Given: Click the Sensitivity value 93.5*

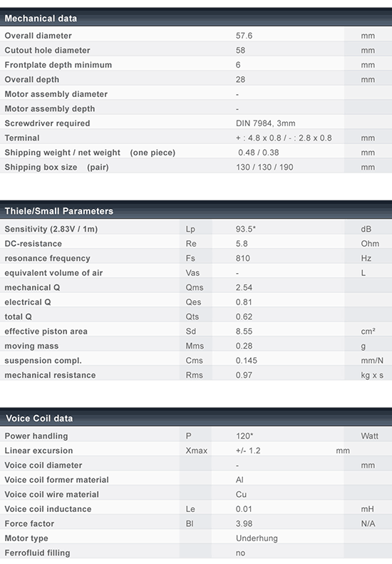Looking at the screenshot, I should pos(246,229).
